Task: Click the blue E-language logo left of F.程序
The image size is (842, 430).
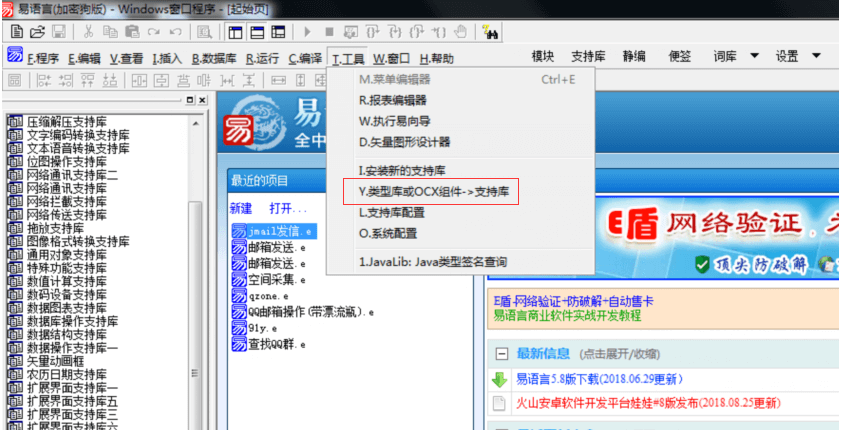Action: click(14, 56)
